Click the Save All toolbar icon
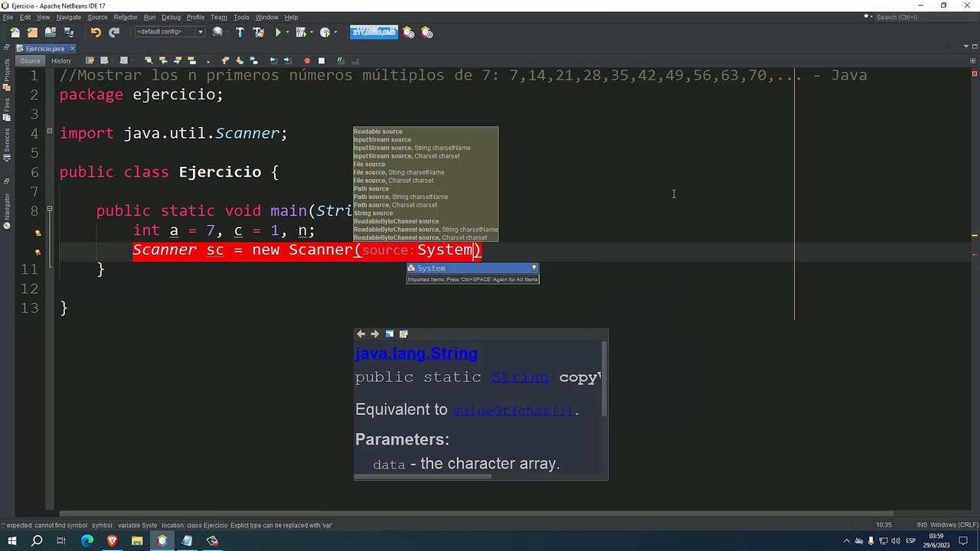980x551 pixels. tap(69, 32)
